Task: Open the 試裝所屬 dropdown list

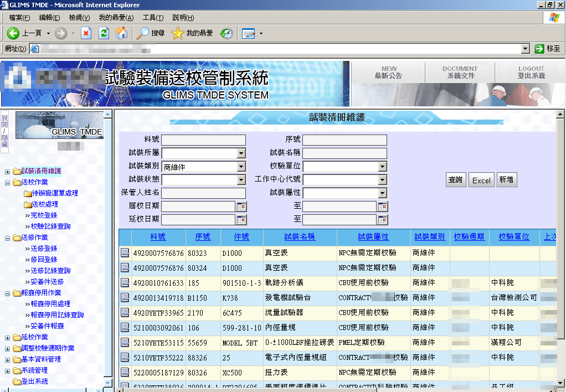Action: [x=241, y=153]
